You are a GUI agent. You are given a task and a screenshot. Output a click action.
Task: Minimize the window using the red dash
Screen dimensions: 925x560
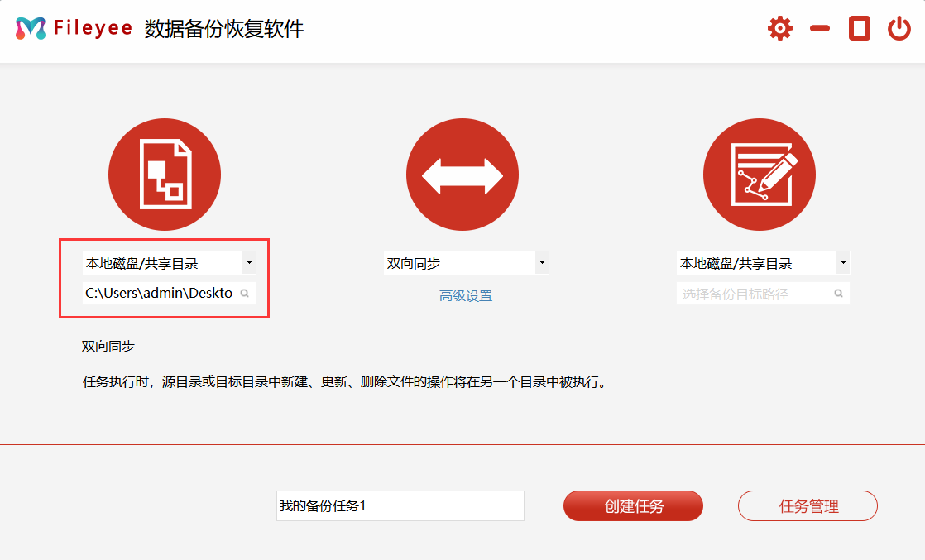click(820, 29)
